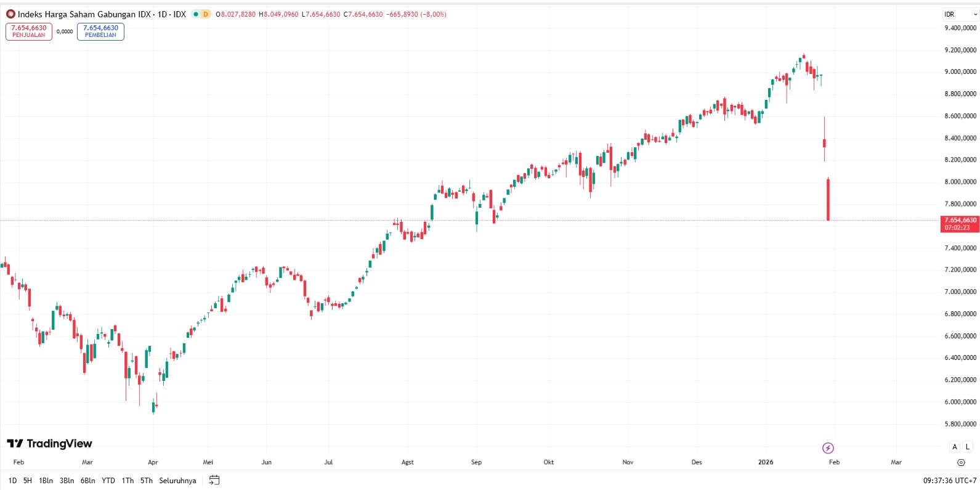980x490 pixels.
Task: Open chart settings gear icon
Action: click(961, 462)
